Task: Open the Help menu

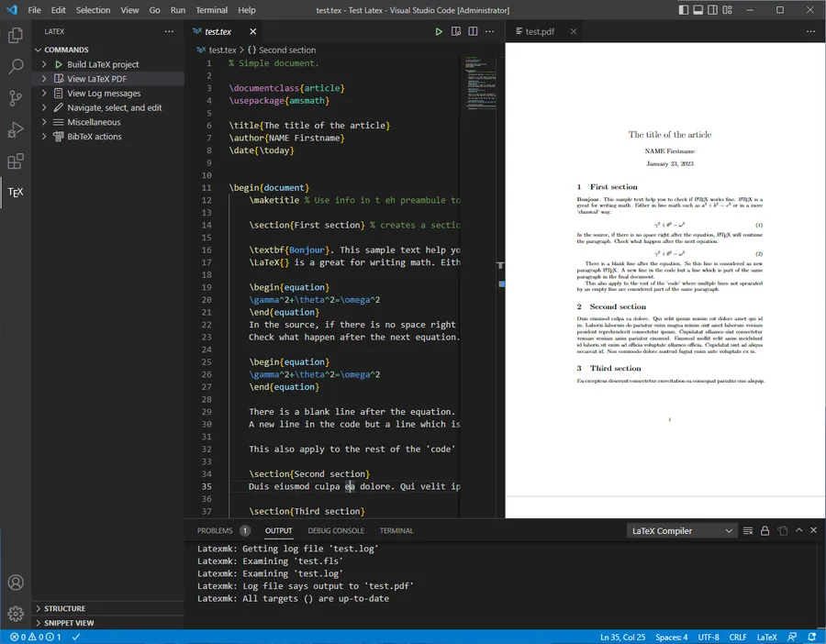Action: point(247,10)
